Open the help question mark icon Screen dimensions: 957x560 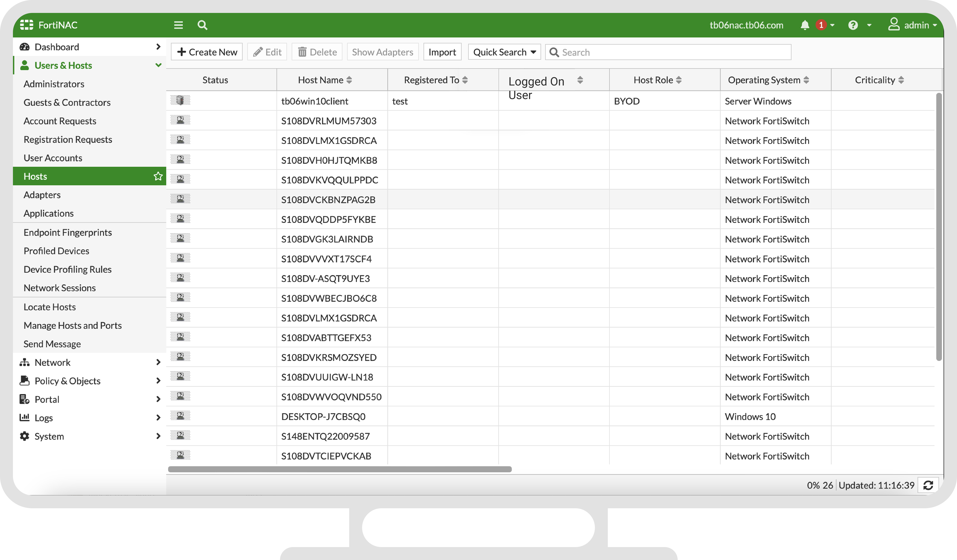coord(853,25)
